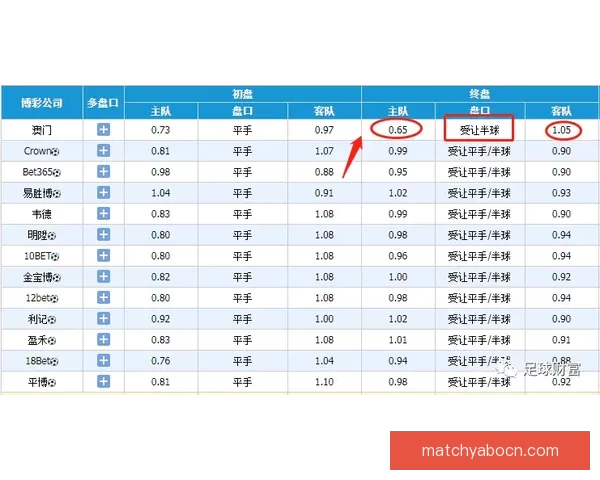Select 10BET final home odds 0.96
The width and height of the screenshot is (600, 480).
(x=398, y=256)
